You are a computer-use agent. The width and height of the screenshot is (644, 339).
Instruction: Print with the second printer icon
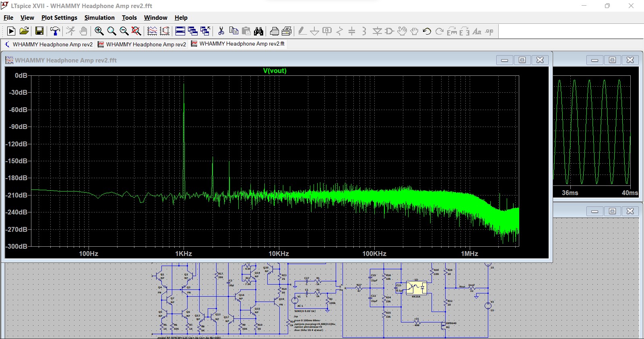(287, 31)
